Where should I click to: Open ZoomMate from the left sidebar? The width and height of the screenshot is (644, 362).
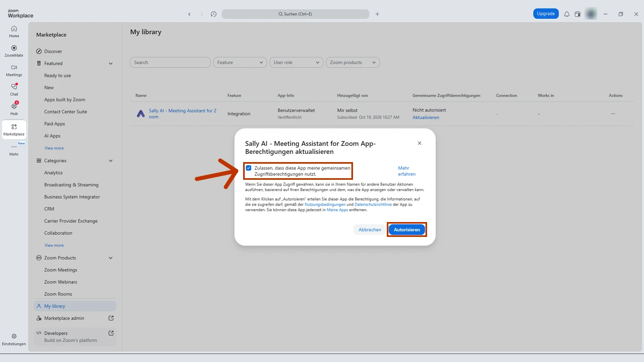coord(14,51)
